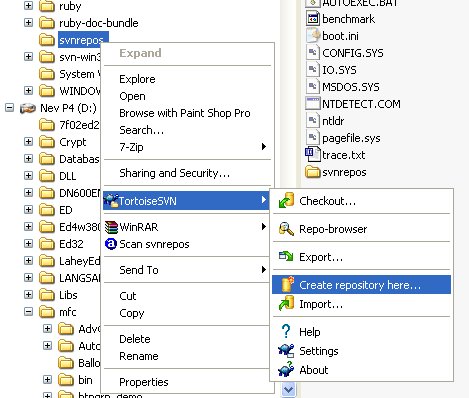Click the benchmark file icon
469x398 pixels.
click(x=313, y=19)
